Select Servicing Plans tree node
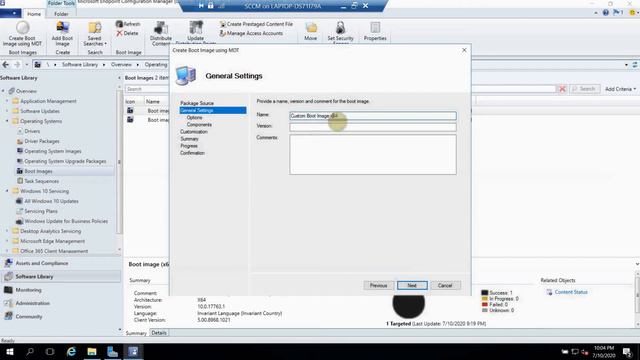Viewport: 640px width, 360px height. (40, 211)
